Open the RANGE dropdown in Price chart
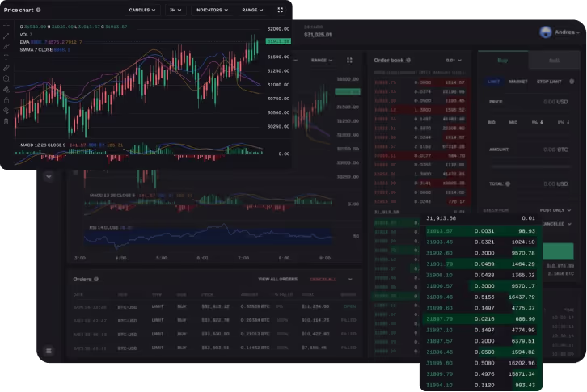 (252, 11)
